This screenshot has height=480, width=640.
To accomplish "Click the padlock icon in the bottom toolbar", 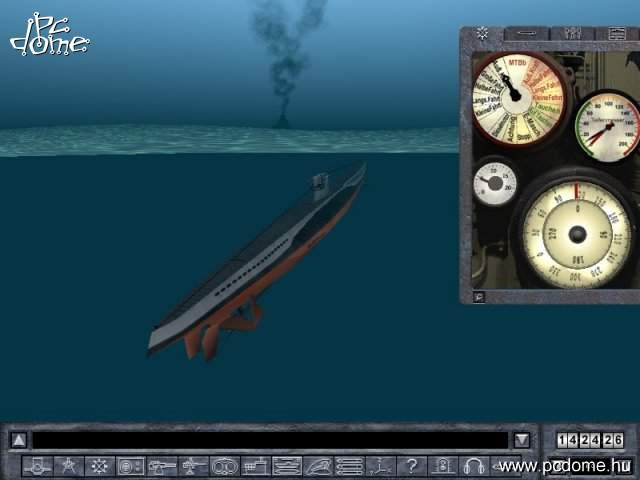I will point(442,465).
